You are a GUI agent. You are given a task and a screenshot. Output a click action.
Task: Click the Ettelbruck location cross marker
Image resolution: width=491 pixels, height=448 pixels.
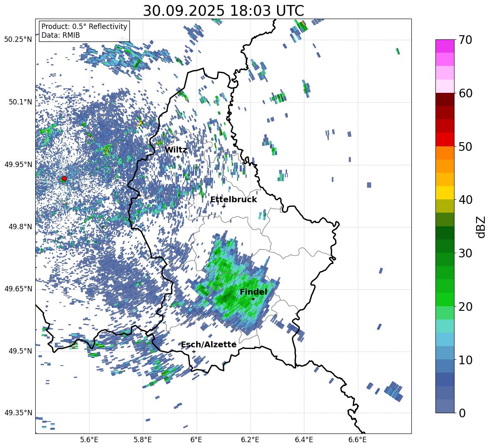(224, 206)
